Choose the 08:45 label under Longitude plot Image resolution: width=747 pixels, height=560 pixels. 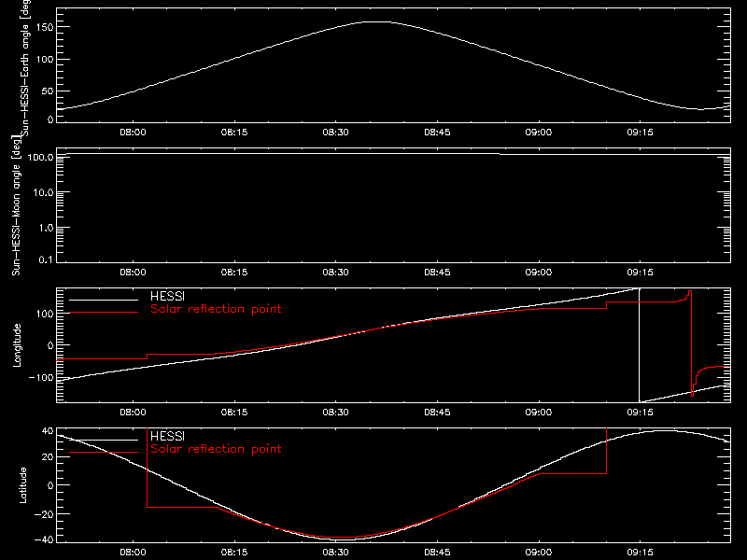[x=437, y=412]
